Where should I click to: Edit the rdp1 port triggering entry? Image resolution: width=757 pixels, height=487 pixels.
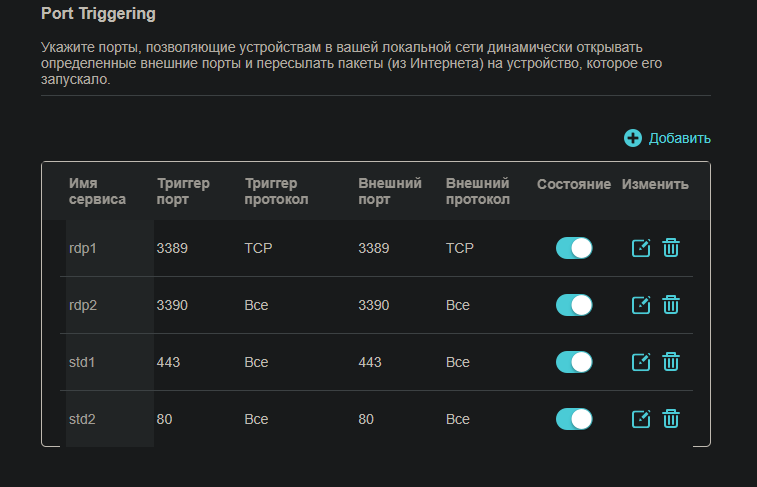[641, 248]
